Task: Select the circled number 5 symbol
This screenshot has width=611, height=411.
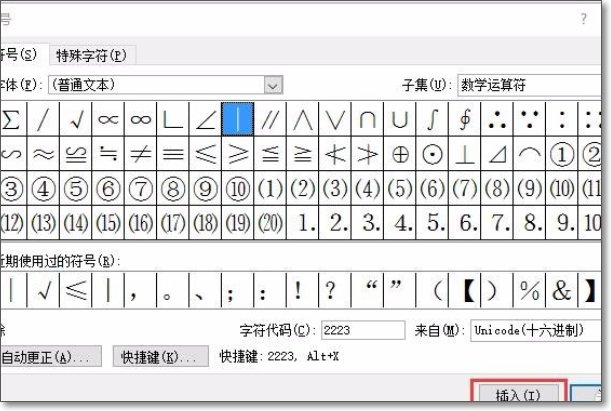Action: point(76,188)
